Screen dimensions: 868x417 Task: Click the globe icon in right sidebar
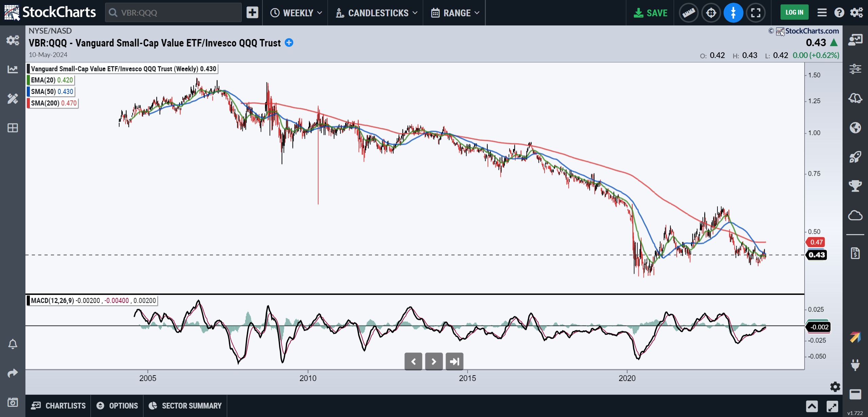point(855,128)
